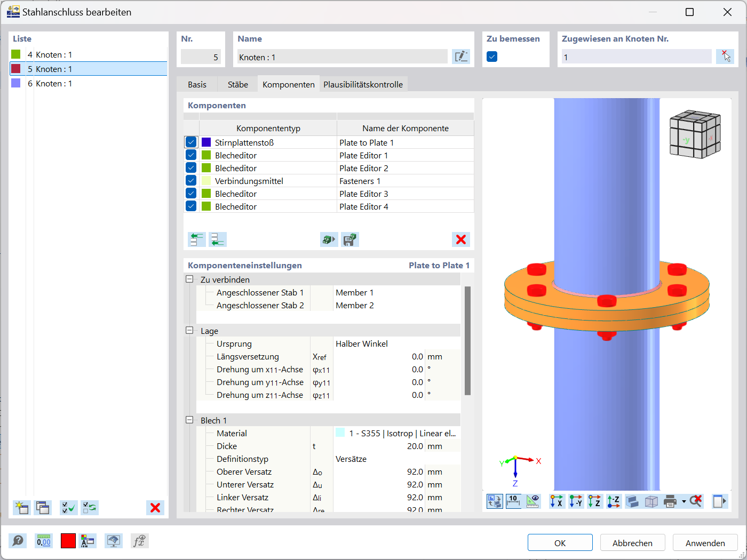This screenshot has height=560, width=747.
Task: Click the fx formula visibility icon
Action: click(139, 541)
